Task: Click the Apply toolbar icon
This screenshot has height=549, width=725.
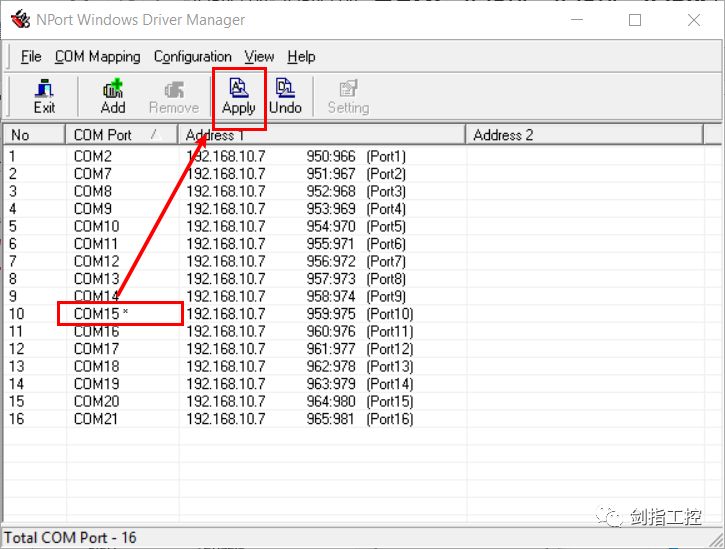Action: click(239, 97)
